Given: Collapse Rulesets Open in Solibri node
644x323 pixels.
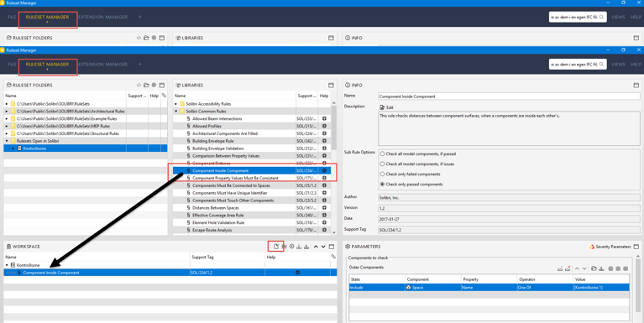Looking at the screenshot, I should pos(7,141).
